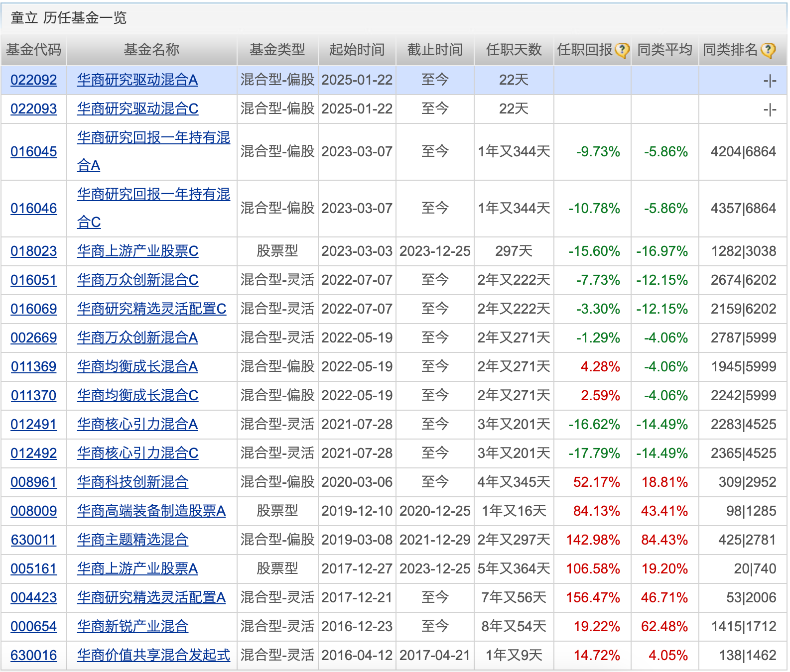Click help icon next to 同类排名 header
This screenshot has height=672, width=790.
[768, 50]
